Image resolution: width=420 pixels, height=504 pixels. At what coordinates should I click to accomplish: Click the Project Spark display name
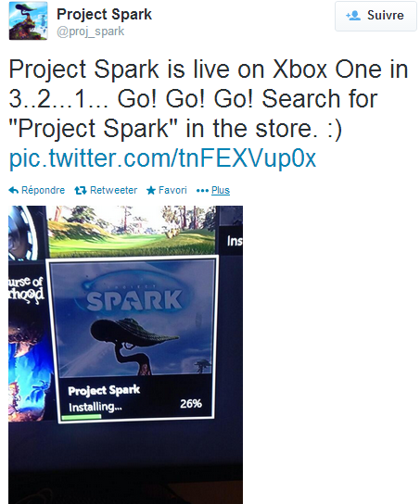(x=104, y=15)
